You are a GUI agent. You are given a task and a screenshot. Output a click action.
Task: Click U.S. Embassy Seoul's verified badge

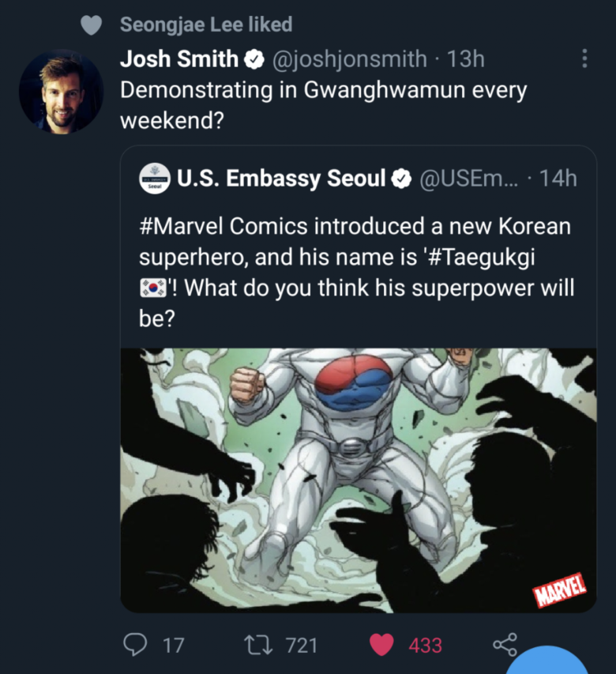401,179
